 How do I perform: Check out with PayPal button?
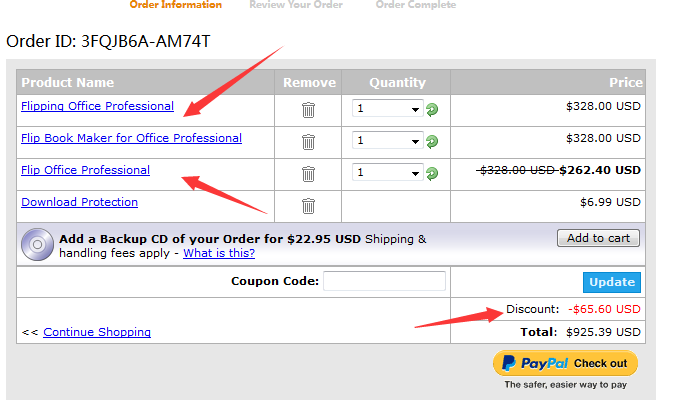(565, 364)
